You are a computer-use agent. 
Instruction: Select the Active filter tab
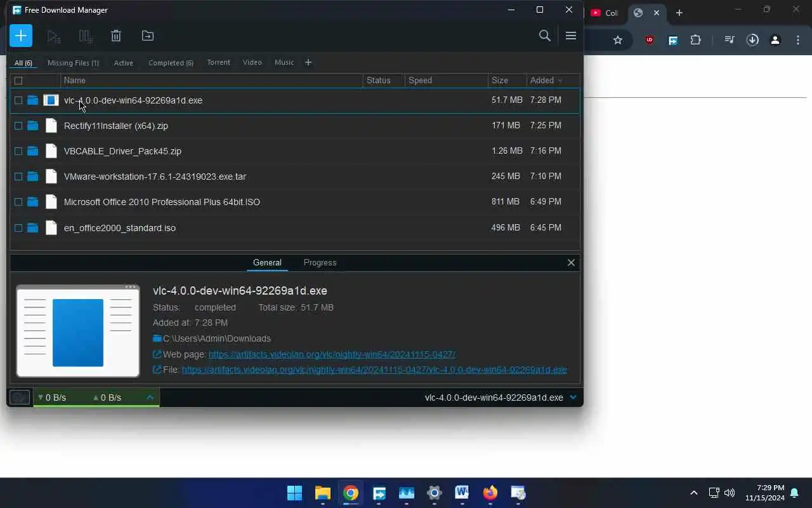pos(124,63)
